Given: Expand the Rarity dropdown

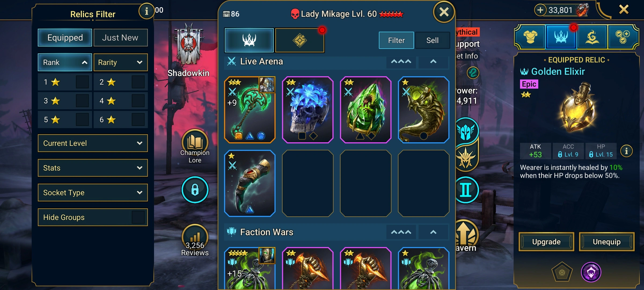Looking at the screenshot, I should coord(120,62).
